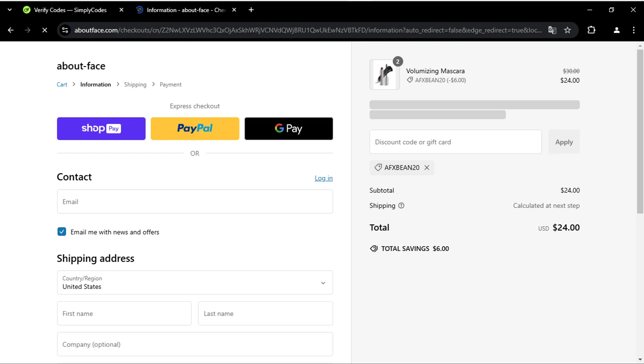The image size is (644, 364).
Task: Click the browser forward arrow
Action: pos(27,30)
